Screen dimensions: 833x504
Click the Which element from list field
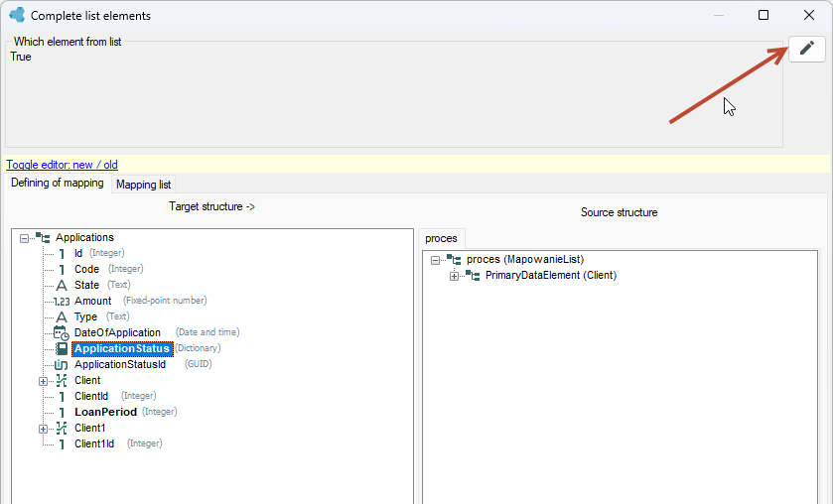click(x=393, y=94)
